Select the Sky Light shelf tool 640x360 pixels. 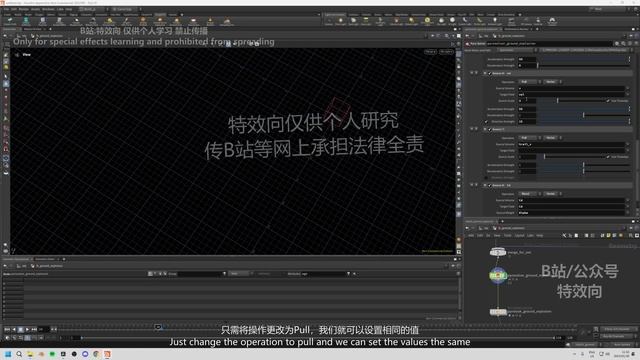441,21
